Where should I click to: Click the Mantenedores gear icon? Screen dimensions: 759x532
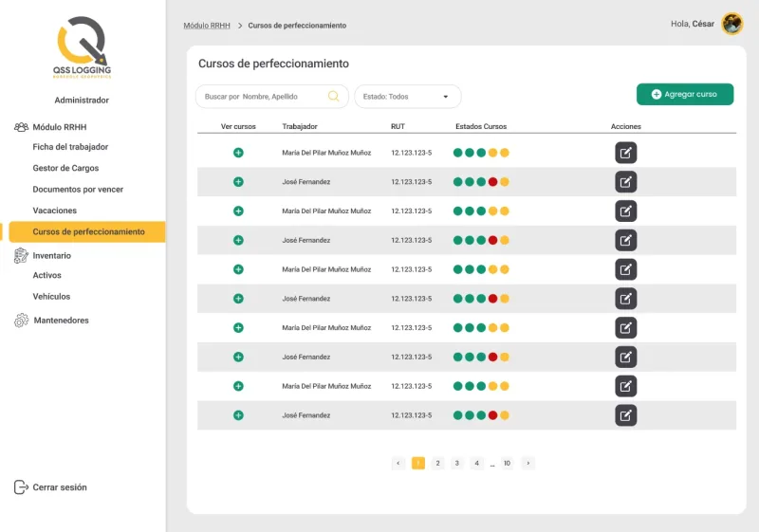coord(21,321)
